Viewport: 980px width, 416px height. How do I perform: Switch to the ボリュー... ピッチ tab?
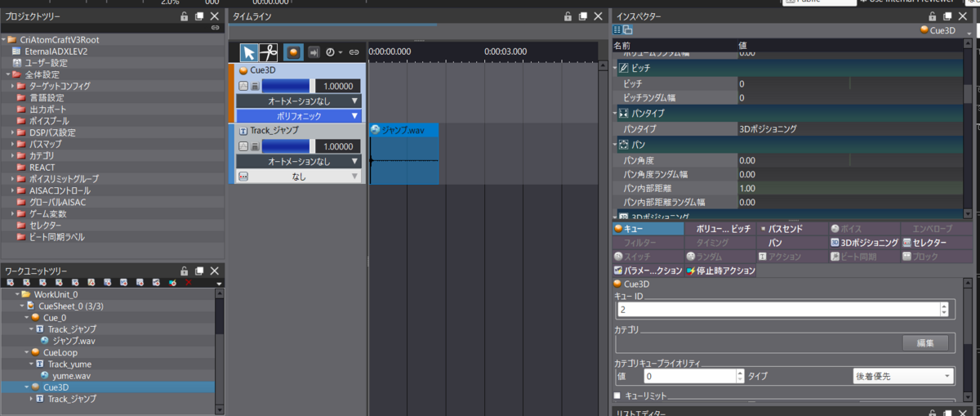coord(719,230)
